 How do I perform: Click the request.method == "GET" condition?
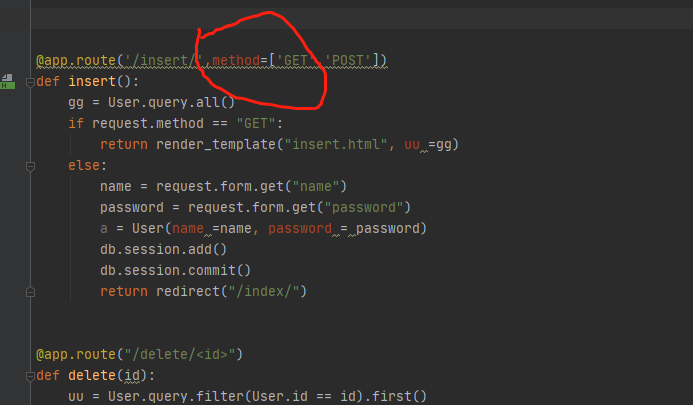[x=183, y=123]
